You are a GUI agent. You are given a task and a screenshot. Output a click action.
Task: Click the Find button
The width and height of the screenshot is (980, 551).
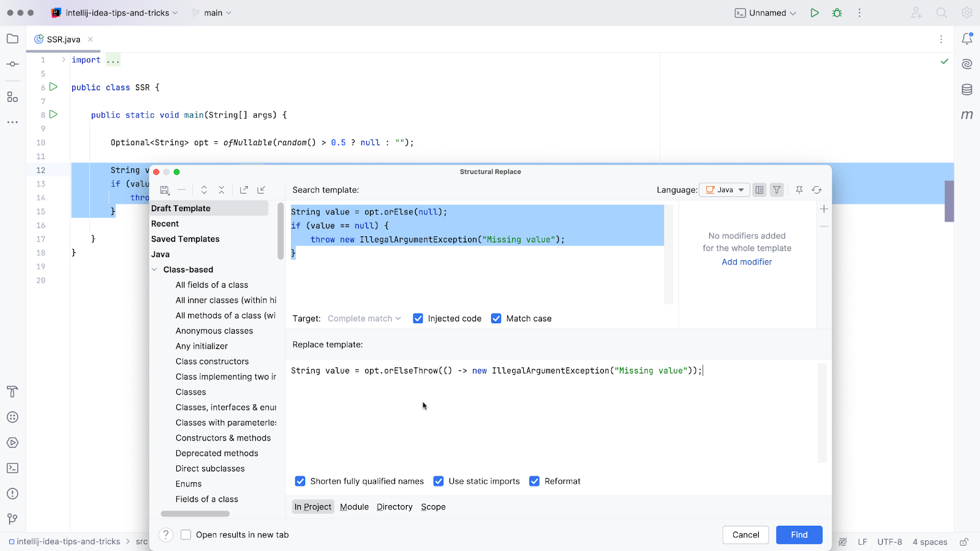pyautogui.click(x=799, y=534)
